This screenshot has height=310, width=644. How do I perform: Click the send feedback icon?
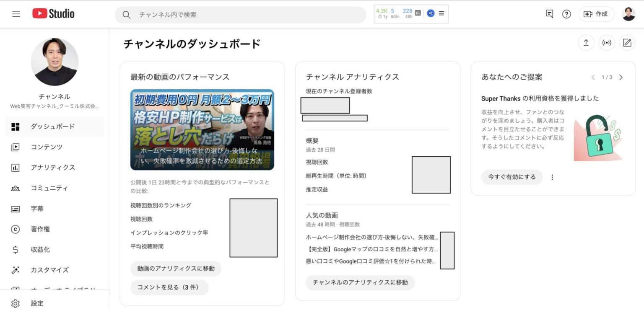(x=549, y=14)
